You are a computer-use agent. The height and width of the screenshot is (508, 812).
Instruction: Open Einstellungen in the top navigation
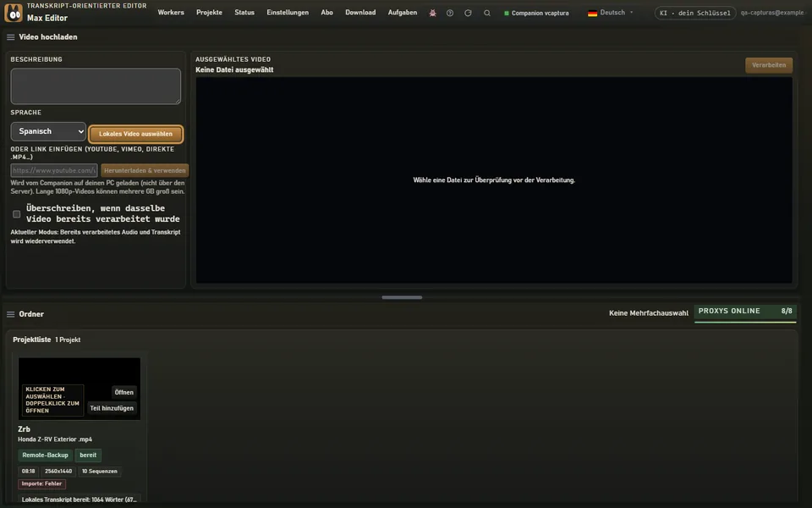click(288, 13)
